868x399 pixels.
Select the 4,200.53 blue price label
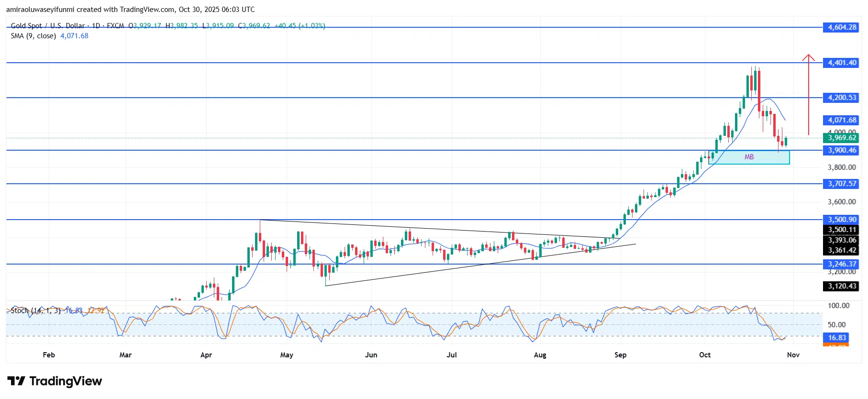tap(842, 98)
